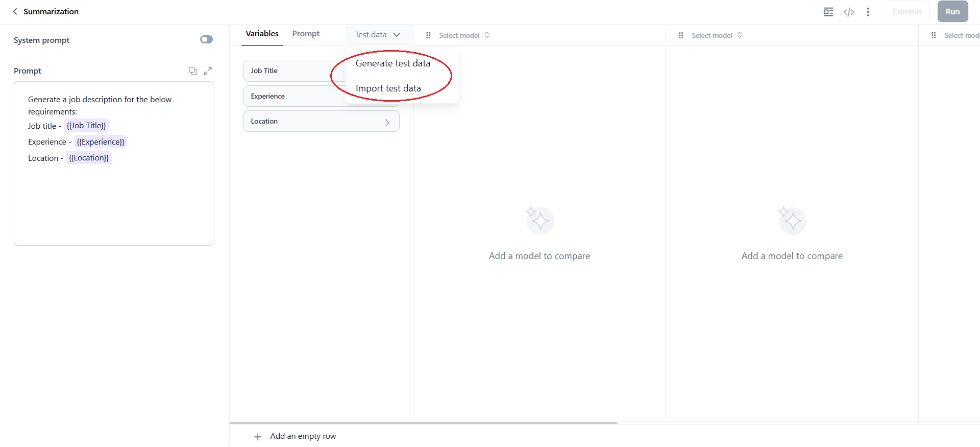Open the Test data dropdown
Image resolution: width=980 pixels, height=447 pixels.
tap(378, 35)
